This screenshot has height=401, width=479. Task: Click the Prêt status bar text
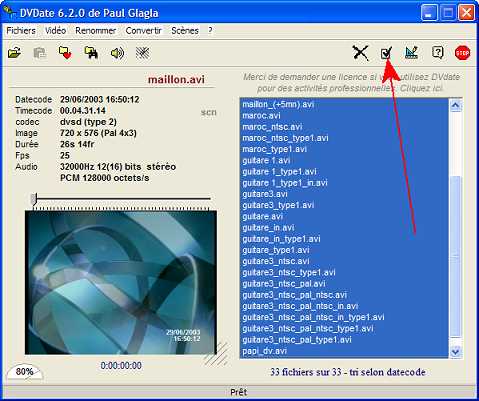pyautogui.click(x=239, y=392)
